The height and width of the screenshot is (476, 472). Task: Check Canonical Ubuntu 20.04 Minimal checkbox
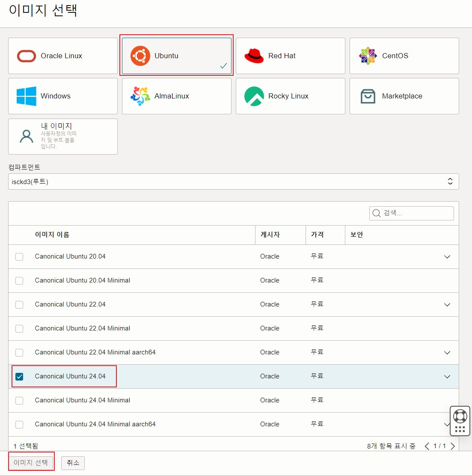[x=19, y=281]
